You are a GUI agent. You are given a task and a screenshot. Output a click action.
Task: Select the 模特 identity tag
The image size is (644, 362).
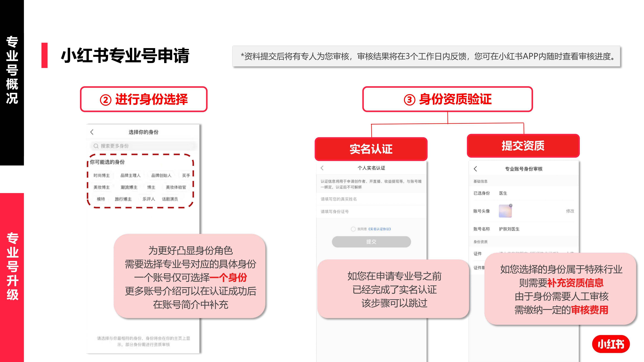101,199
